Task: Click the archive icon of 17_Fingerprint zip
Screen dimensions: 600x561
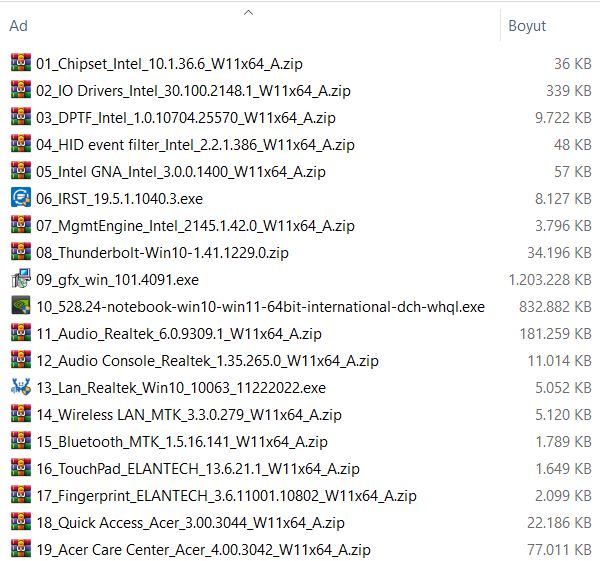Action: (21, 495)
